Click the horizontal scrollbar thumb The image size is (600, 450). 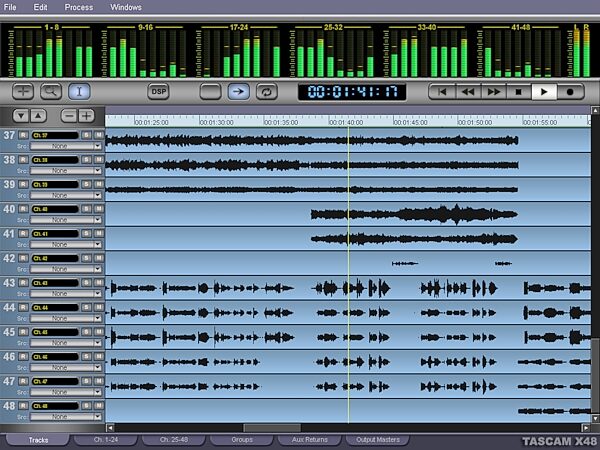coord(272,427)
